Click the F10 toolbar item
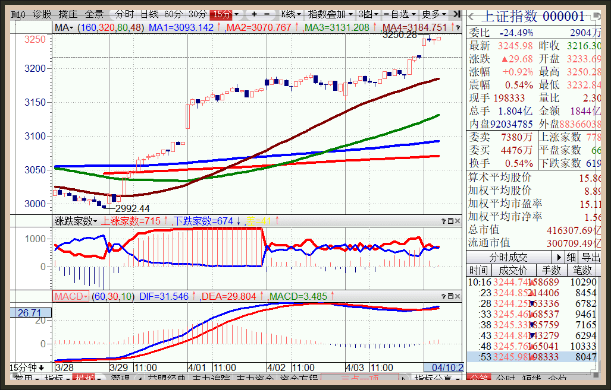 click(18, 15)
